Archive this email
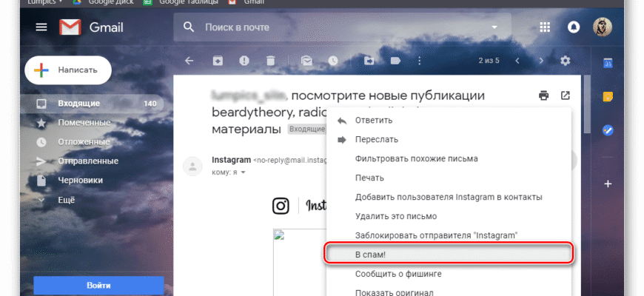Screen dimensions: 644x296 [x=218, y=61]
